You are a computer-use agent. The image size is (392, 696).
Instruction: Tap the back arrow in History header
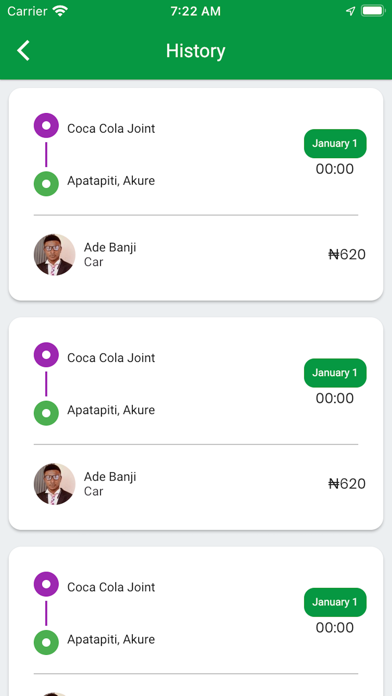pos(23,50)
